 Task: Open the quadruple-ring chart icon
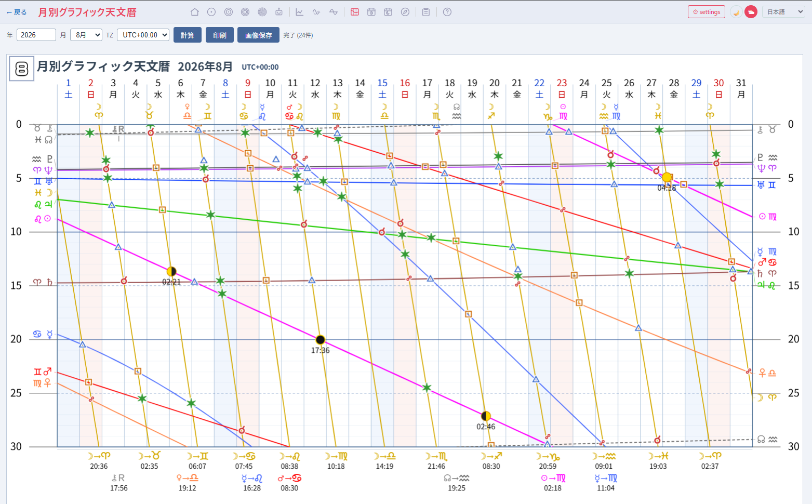coord(262,12)
